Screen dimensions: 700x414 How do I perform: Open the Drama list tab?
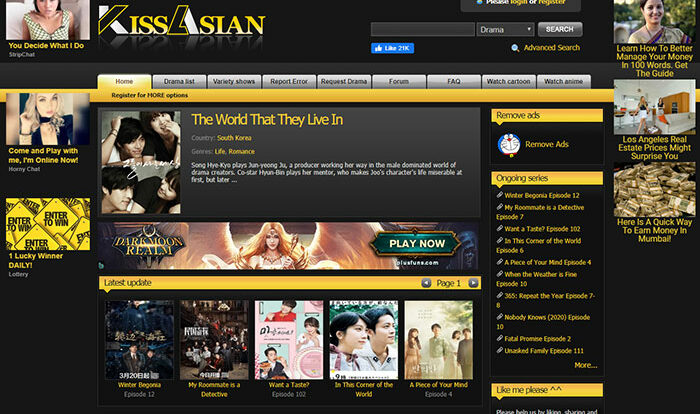(179, 81)
